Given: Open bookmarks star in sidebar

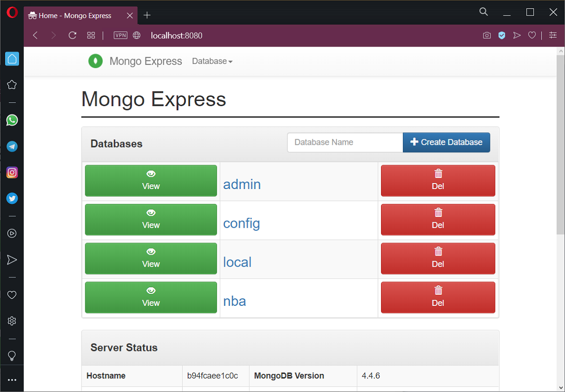Looking at the screenshot, I should (x=12, y=85).
